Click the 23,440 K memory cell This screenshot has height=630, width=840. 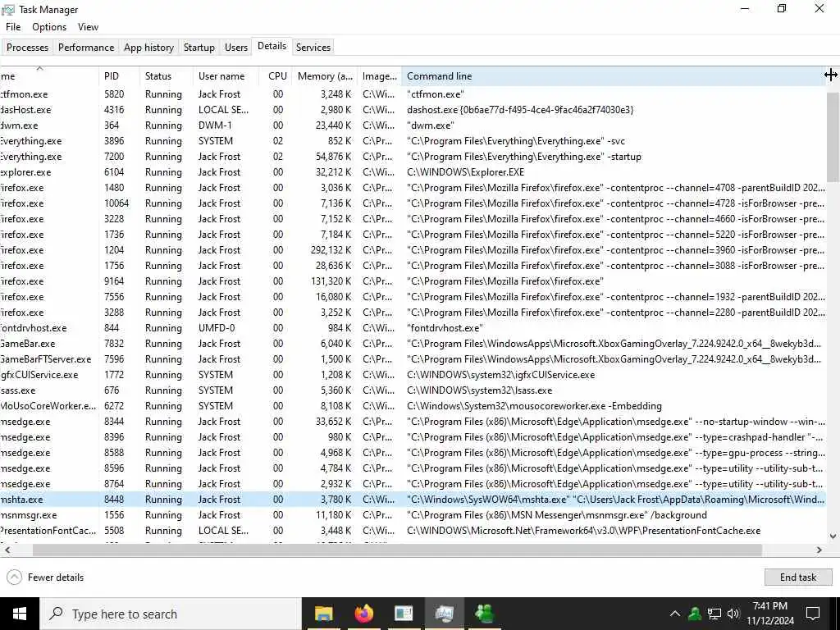click(x=334, y=126)
